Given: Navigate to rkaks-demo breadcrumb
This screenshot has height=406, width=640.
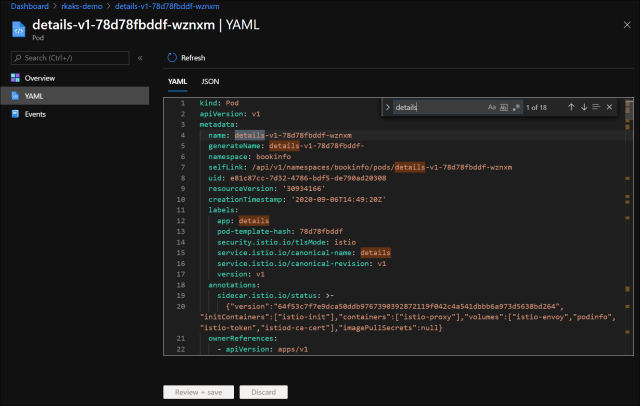Looking at the screenshot, I should (x=77, y=6).
